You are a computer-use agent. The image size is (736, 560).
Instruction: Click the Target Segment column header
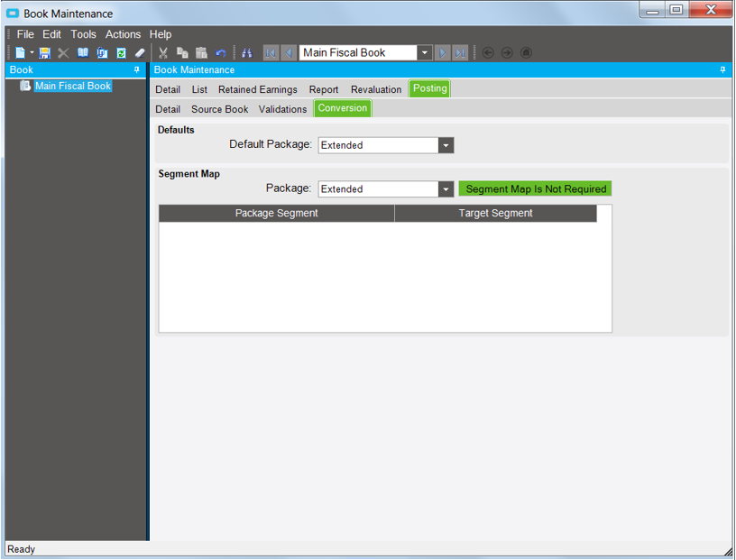click(496, 213)
